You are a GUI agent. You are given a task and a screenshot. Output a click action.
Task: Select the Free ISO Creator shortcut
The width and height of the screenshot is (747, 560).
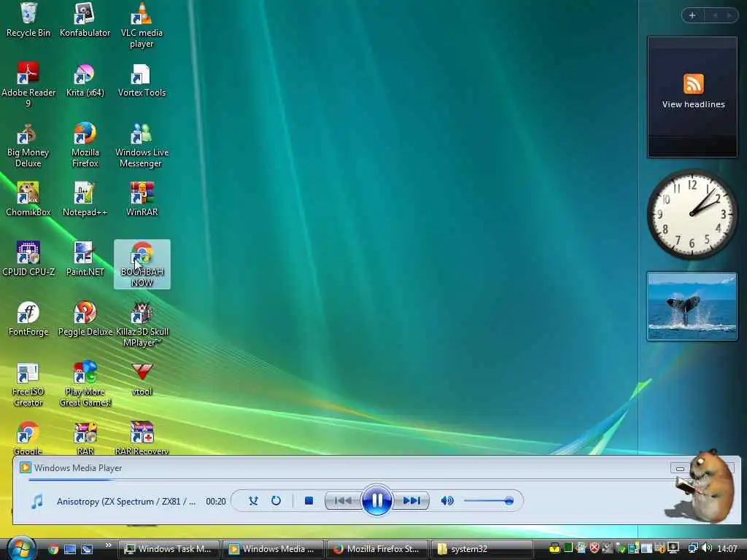pos(28,384)
